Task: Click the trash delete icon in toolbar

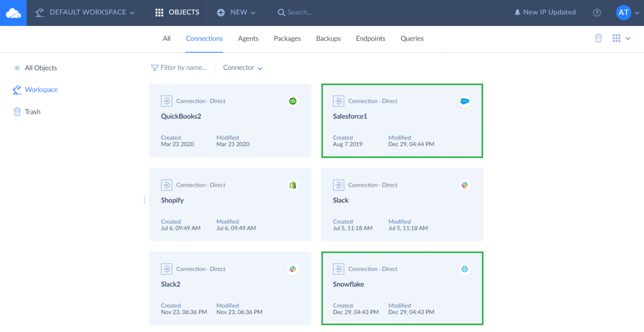Action: [x=598, y=39]
